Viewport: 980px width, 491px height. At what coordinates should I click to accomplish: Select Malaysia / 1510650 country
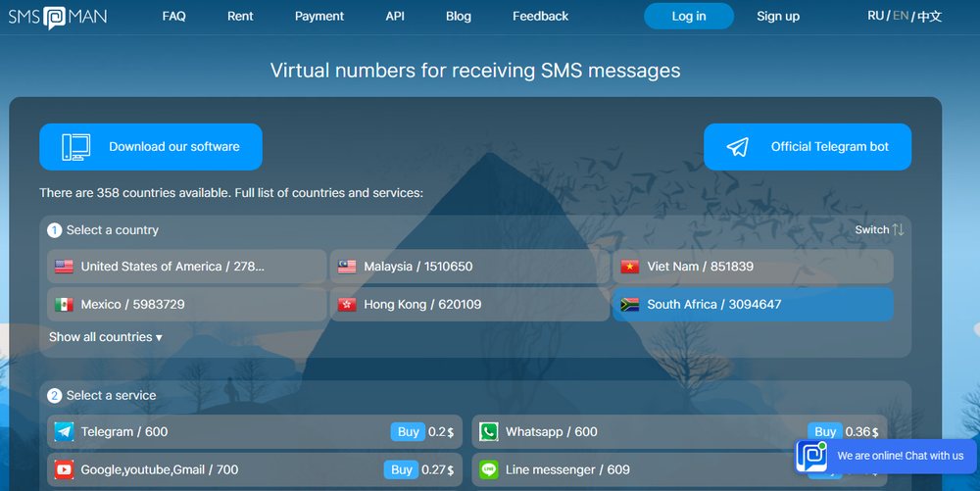(469, 267)
